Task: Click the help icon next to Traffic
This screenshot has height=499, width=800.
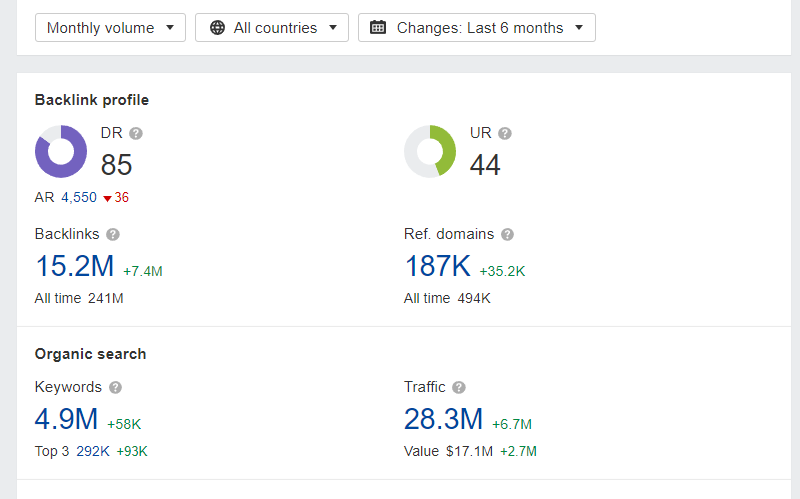Action: coord(459,387)
